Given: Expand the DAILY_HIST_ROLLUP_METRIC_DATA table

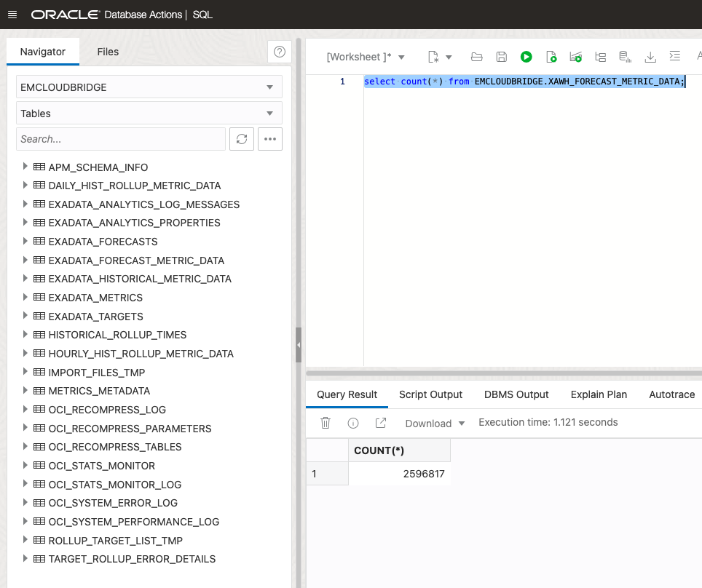Looking at the screenshot, I should pos(25,185).
